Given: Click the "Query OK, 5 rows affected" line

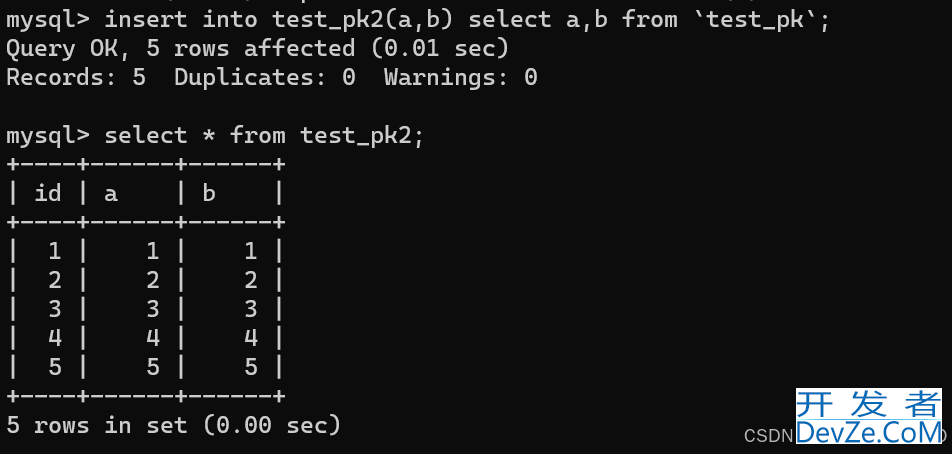Looking at the screenshot, I should pos(257,48).
